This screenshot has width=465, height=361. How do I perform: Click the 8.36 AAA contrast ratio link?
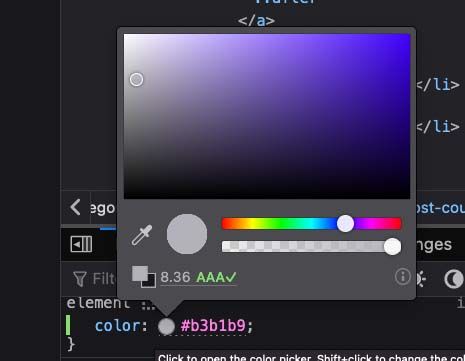[x=199, y=277]
